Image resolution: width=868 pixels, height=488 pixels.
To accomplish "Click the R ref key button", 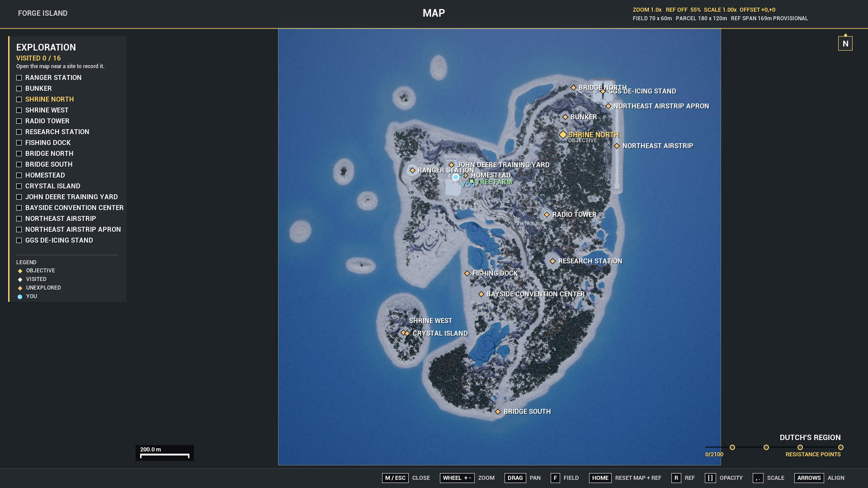I will pos(676,478).
